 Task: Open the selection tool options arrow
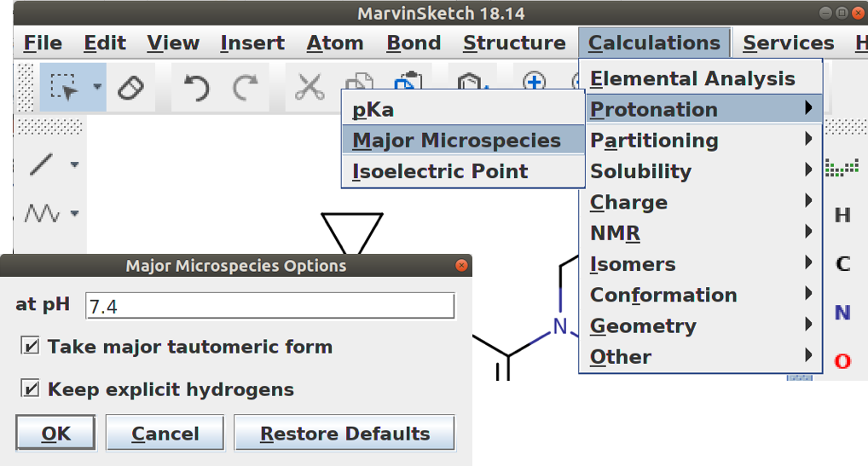click(97, 87)
